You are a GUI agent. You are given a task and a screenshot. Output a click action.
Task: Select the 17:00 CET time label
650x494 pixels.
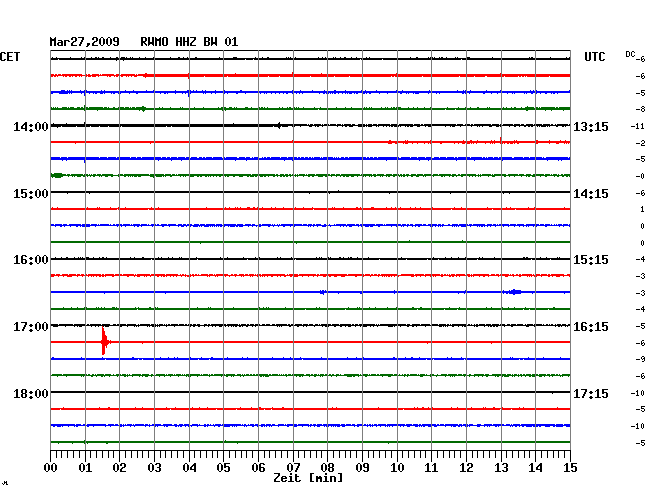(x=31, y=327)
